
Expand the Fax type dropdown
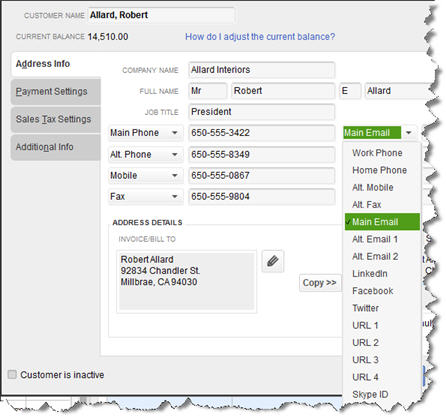(174, 196)
